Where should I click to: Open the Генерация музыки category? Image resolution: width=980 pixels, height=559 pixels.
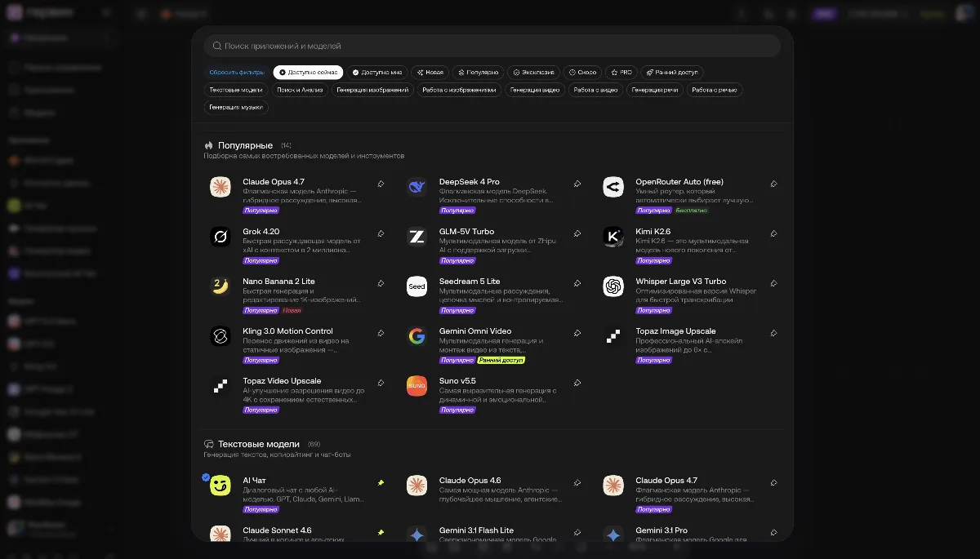click(236, 107)
